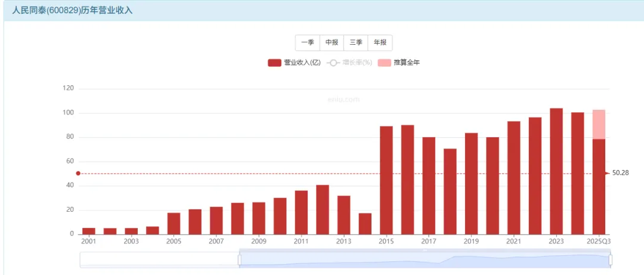
Task: Click the 2023 revenue bar
Action: (x=556, y=171)
